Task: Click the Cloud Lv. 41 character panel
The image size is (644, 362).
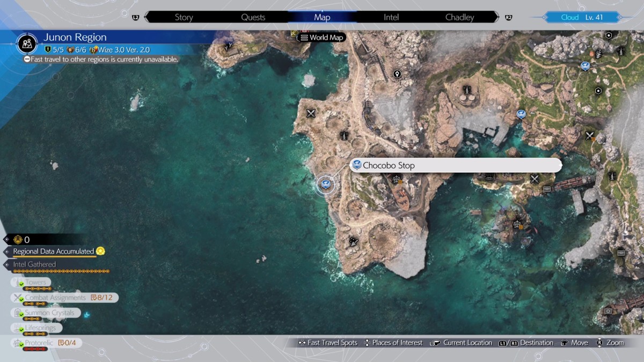Action: coord(582,17)
